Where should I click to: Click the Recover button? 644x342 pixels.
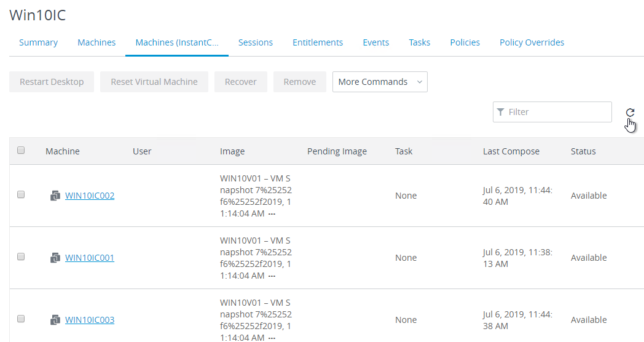(241, 82)
